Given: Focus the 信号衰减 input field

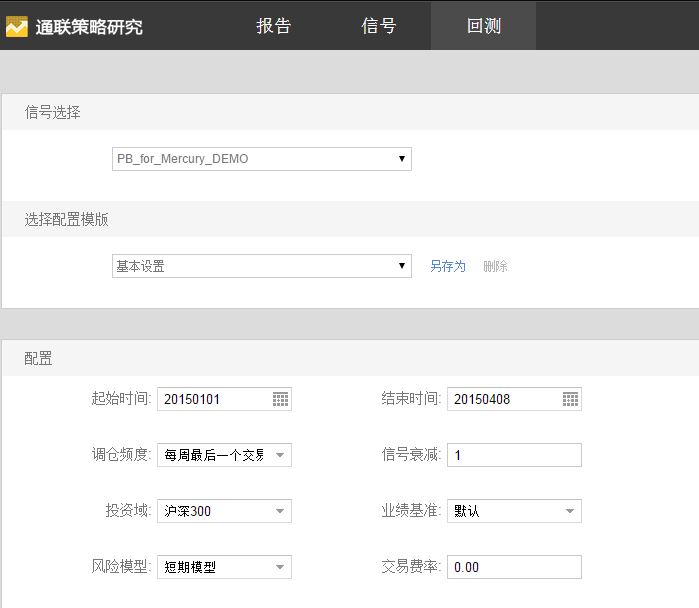Looking at the screenshot, I should point(514,455).
